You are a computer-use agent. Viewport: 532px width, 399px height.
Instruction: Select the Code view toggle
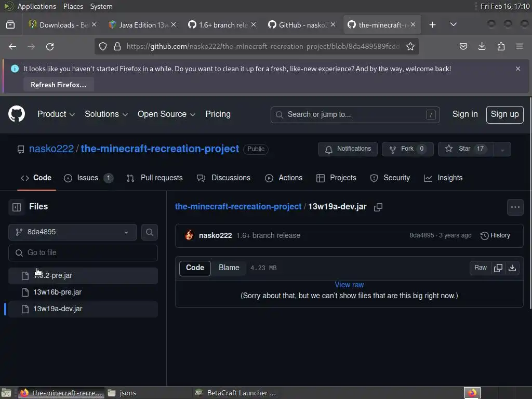(195, 268)
